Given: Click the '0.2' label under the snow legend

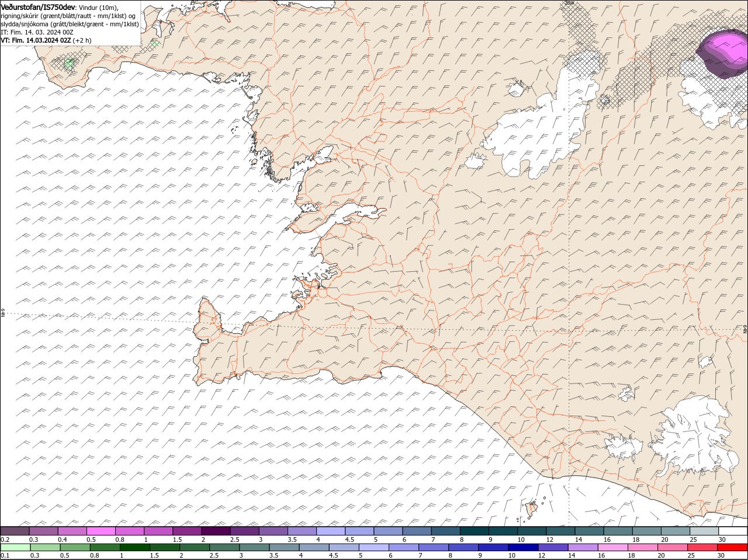Looking at the screenshot, I should coord(5,539).
